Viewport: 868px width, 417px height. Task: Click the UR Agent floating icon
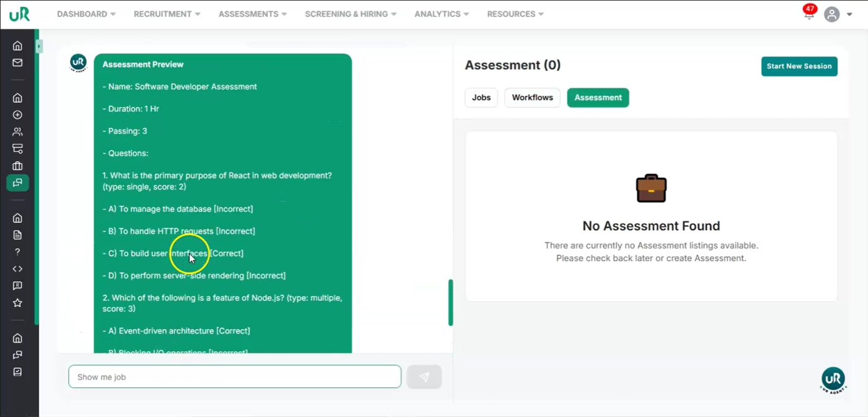point(833,379)
